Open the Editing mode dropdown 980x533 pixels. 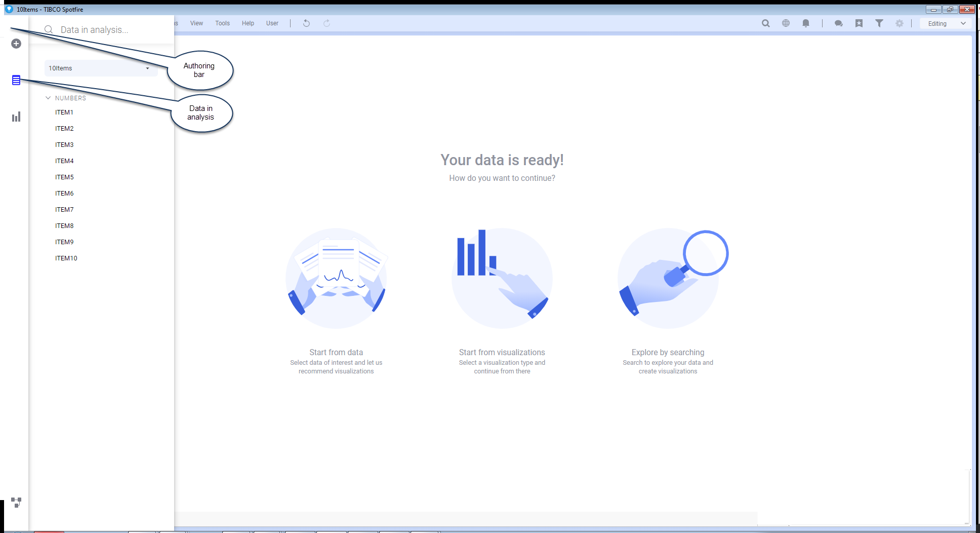tap(947, 23)
